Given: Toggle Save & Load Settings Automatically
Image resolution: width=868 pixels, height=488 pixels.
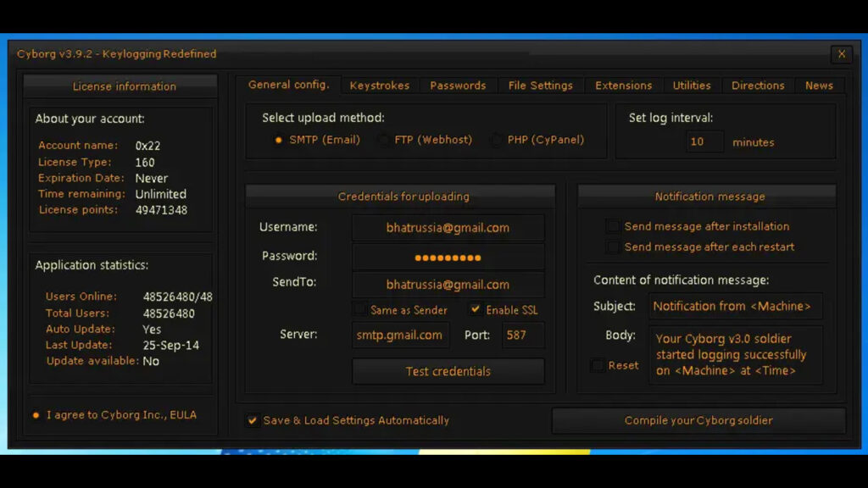Looking at the screenshot, I should click(x=253, y=420).
